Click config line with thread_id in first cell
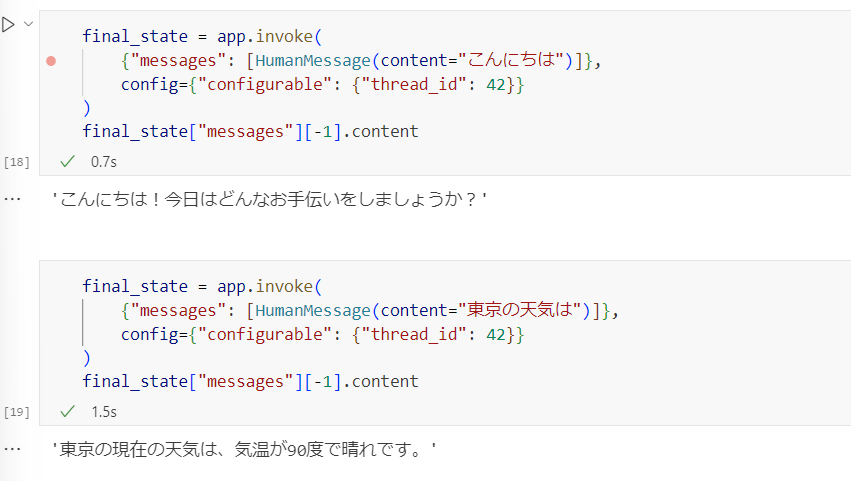This screenshot has width=851, height=481. (322, 84)
